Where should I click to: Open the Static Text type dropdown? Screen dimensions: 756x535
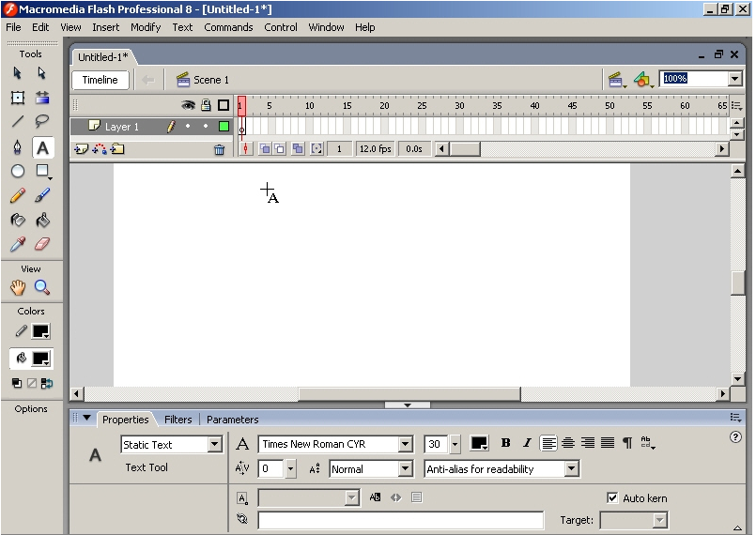(x=215, y=444)
